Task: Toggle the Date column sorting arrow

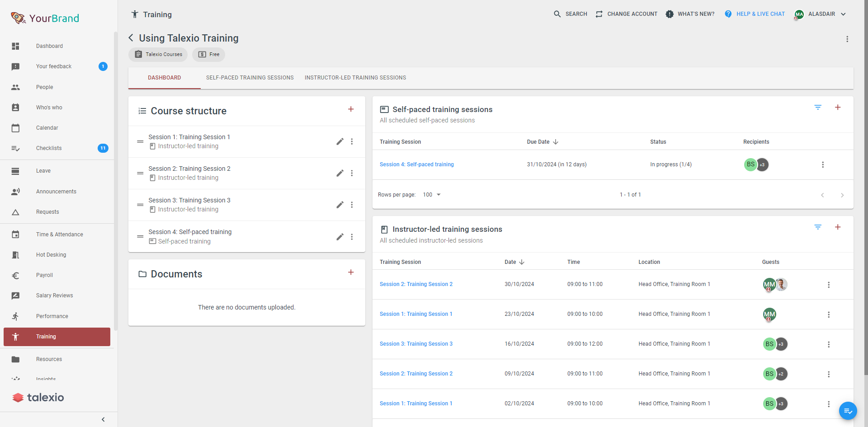Action: [523, 262]
